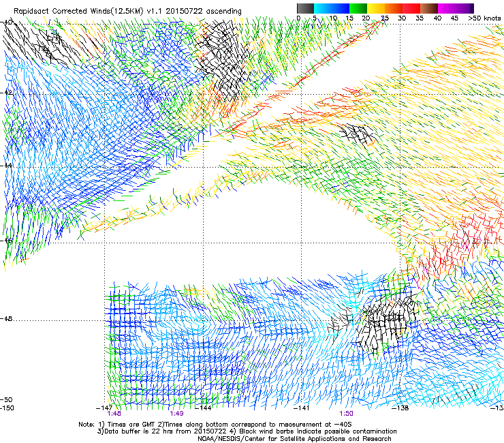This screenshot has width=504, height=443.
Task: Click the '>50 knots' legend label
Action: pyautogui.click(x=484, y=18)
